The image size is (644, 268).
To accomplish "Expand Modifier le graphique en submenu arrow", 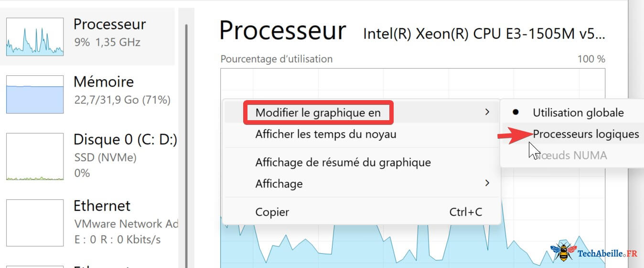I will tap(487, 112).
